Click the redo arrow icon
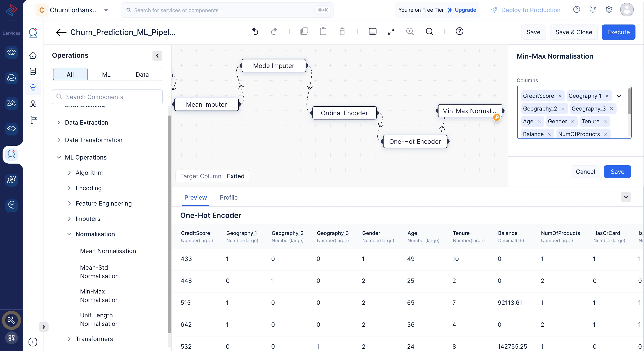644x351 pixels. [x=274, y=32]
